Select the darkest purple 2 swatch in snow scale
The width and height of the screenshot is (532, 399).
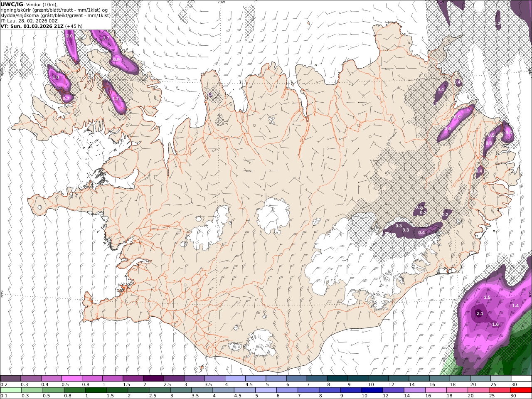(x=153, y=378)
